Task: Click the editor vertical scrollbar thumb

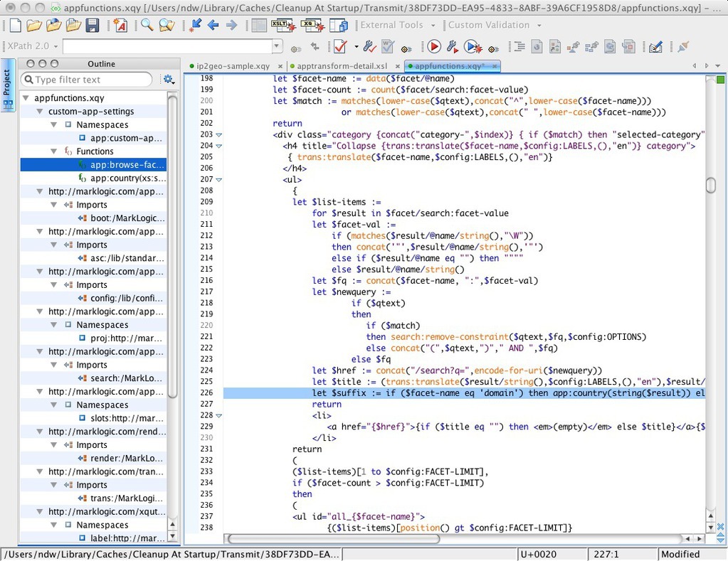Action: coord(711,185)
